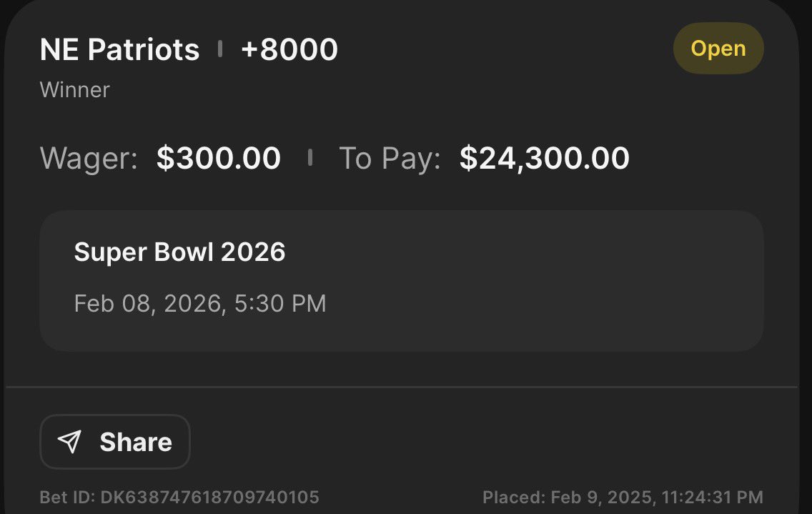The width and height of the screenshot is (812, 514).
Task: Click the separator between NE Patriots and +8000
Action: coord(220,49)
